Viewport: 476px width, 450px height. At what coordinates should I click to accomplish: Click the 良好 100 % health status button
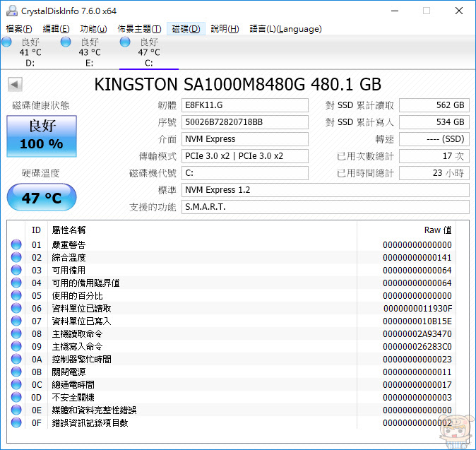click(42, 136)
